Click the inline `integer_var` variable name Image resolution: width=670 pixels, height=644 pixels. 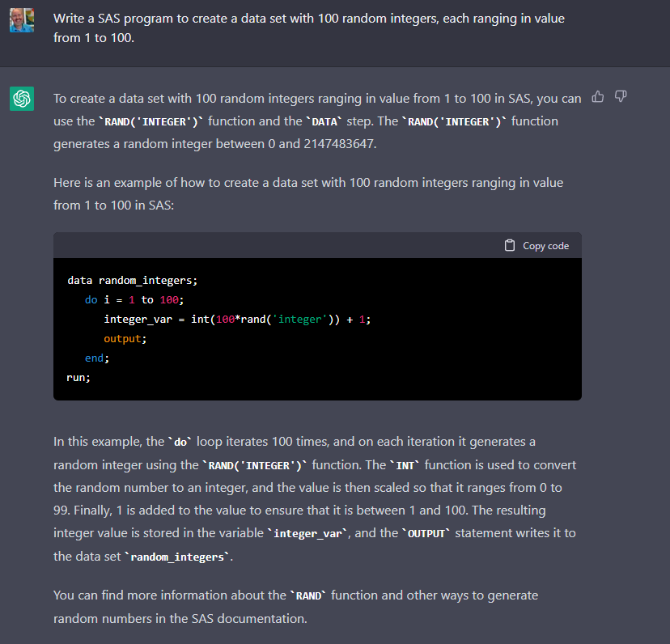[300, 534]
